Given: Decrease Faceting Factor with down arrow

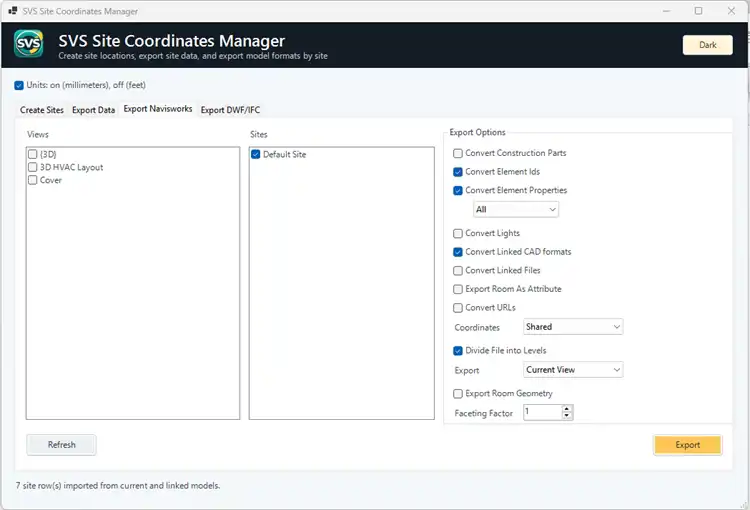Looking at the screenshot, I should click(567, 416).
